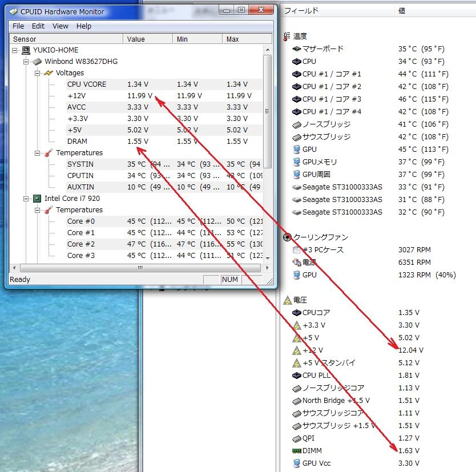Image resolution: width=476 pixels, height=472 pixels.
Task: Collapse the YUKIO-HOME tree node
Action: (15, 50)
